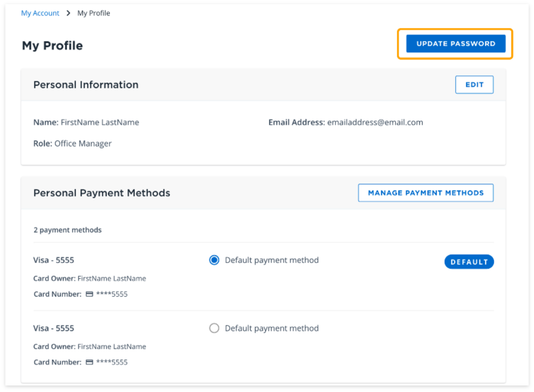Select the first Visa - 5555 card title
Viewport: 534px width, 392px height.
(x=54, y=260)
